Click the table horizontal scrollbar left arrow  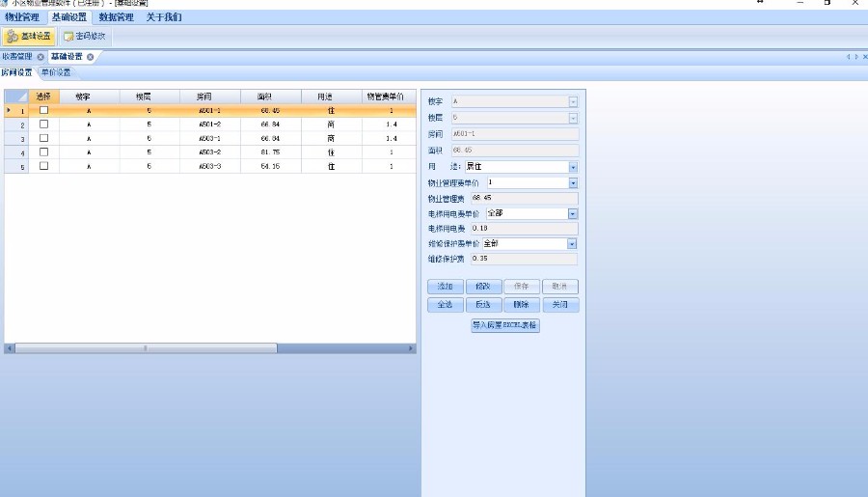coord(10,348)
